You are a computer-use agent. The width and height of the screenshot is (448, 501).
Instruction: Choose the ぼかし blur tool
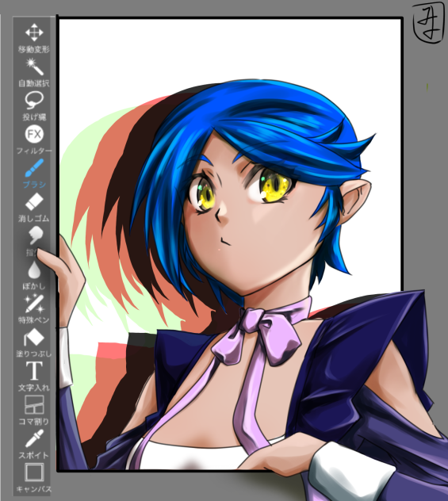[x=34, y=275]
